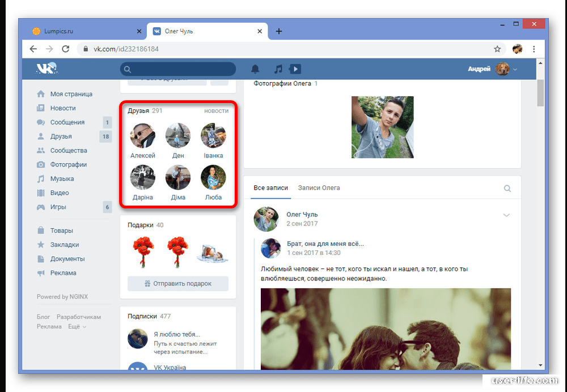Reload the page with refresh icon
567x392 pixels.
pos(65,49)
